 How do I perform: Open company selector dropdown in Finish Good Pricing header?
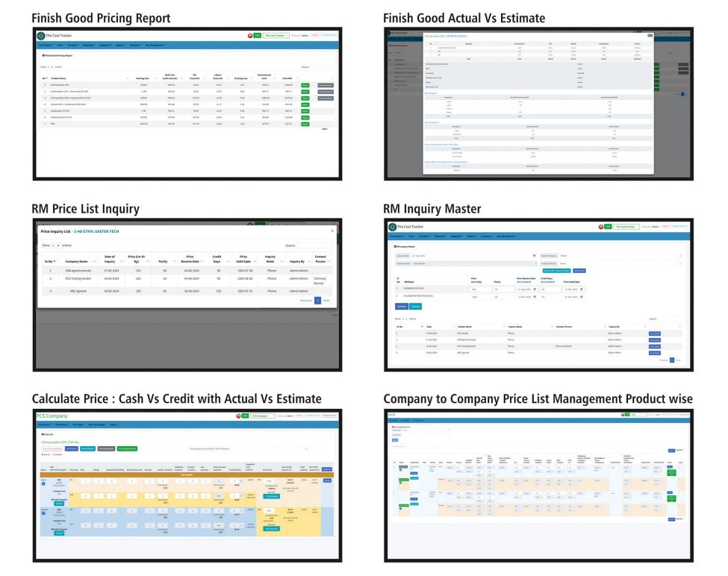click(x=276, y=35)
